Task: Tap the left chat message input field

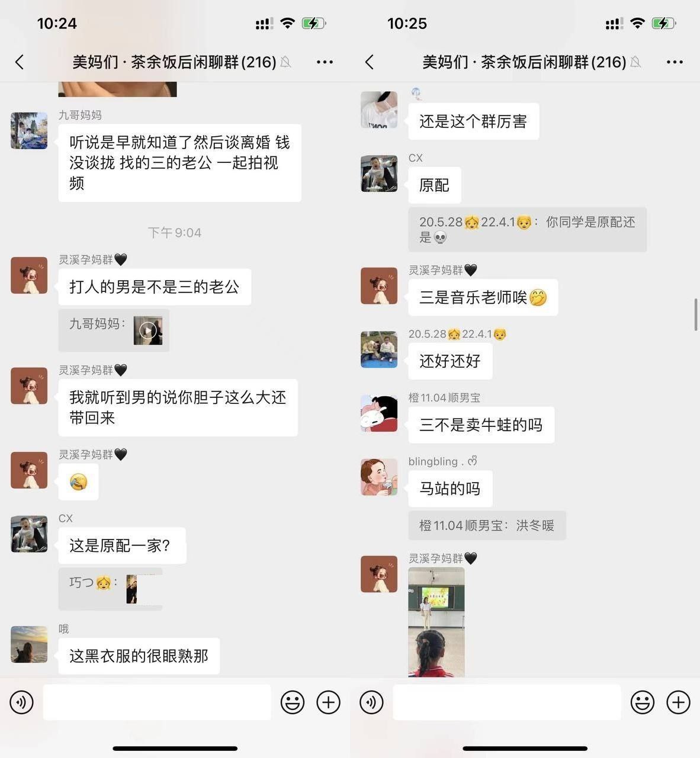Action: coord(157,702)
